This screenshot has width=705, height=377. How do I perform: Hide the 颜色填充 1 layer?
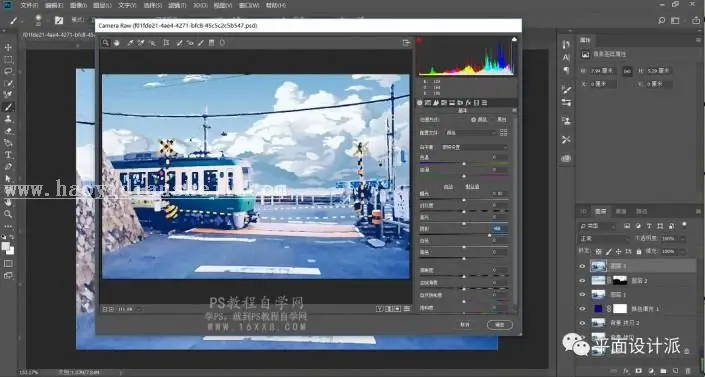coord(582,309)
